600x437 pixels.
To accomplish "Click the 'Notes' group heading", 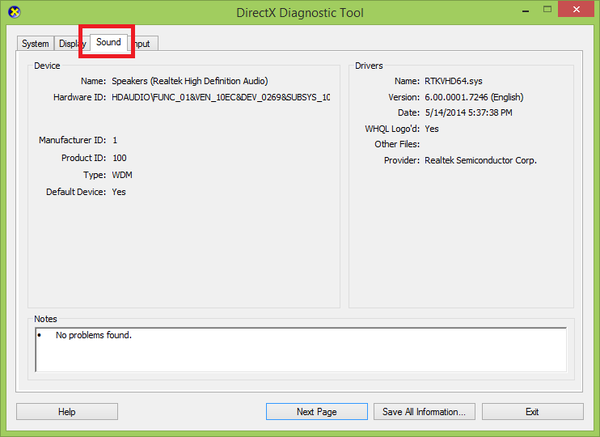I will 46,319.
